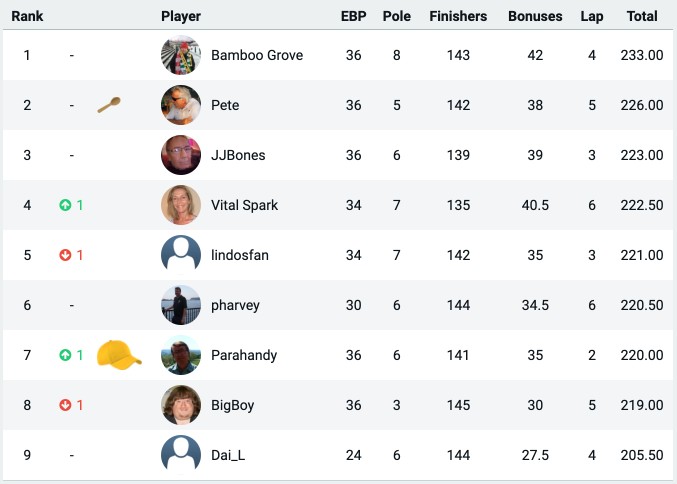Click the Rank column header
The width and height of the screenshot is (677, 484).
(27, 16)
